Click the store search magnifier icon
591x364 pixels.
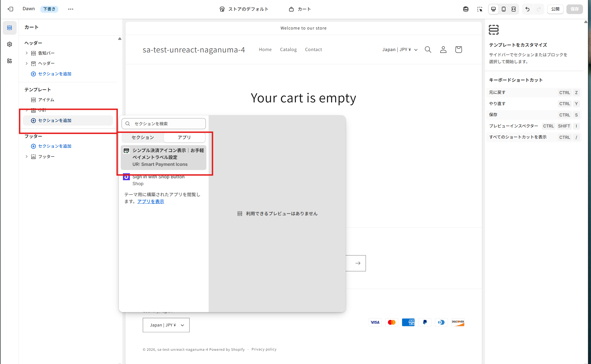(x=428, y=50)
